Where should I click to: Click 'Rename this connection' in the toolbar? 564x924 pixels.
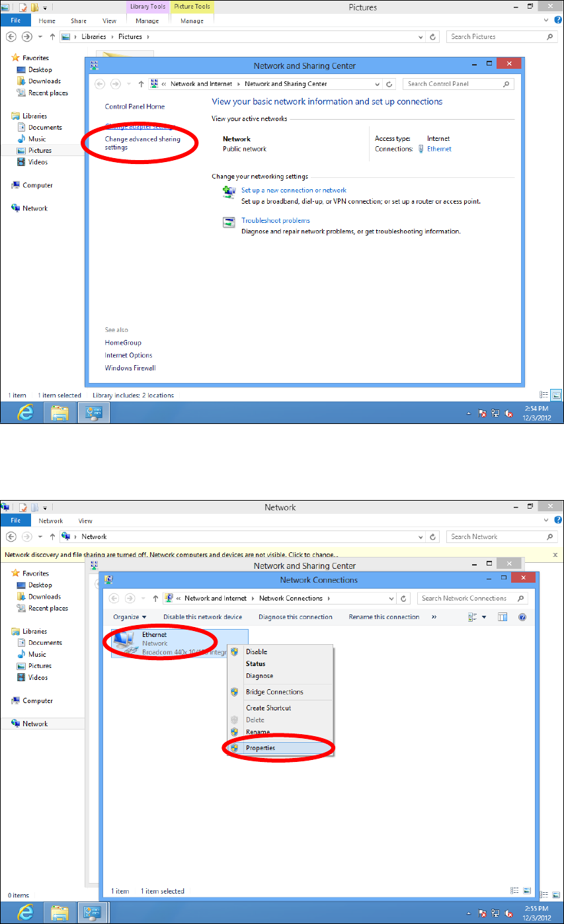384,616
